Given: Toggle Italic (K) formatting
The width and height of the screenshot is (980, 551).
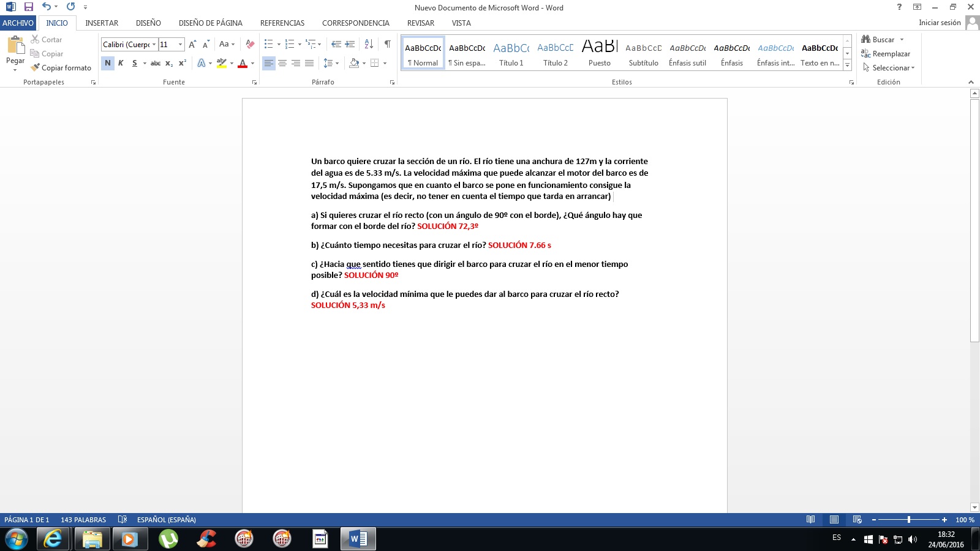Looking at the screenshot, I should click(x=121, y=63).
